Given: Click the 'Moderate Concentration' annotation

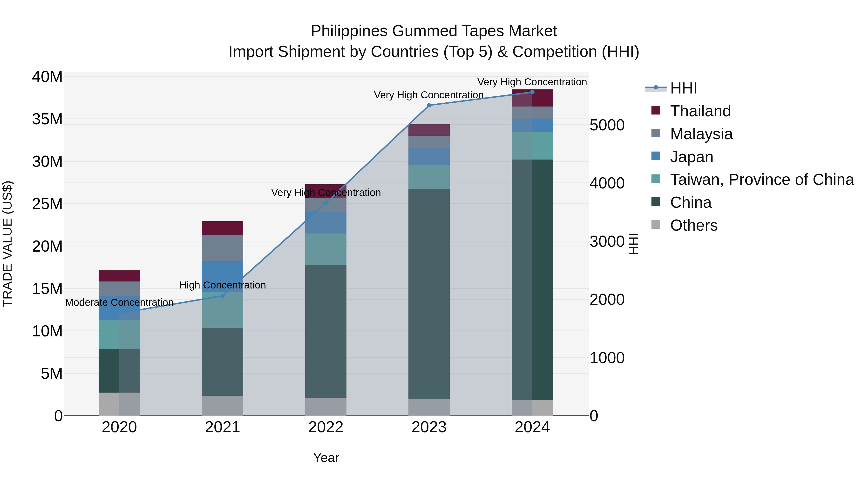Looking at the screenshot, I should (119, 302).
